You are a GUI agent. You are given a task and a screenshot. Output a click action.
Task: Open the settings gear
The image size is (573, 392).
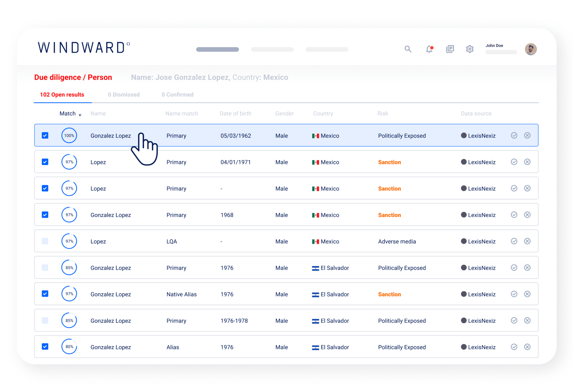pos(469,49)
